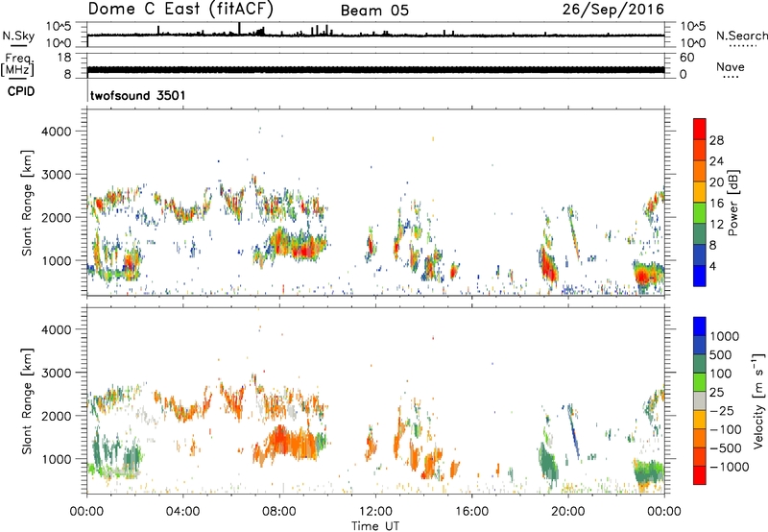Click the '3000' tick on velocity panel
Screen dimensions: 768x532
pos(57,373)
